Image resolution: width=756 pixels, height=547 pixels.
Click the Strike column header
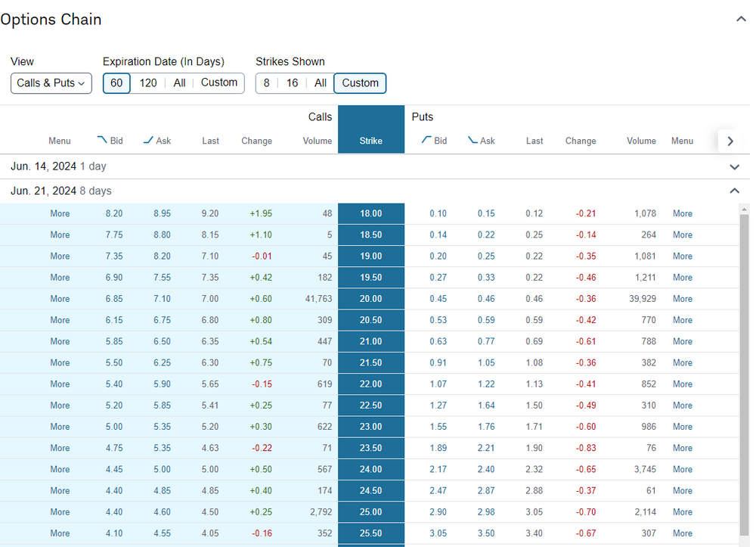tap(370, 141)
